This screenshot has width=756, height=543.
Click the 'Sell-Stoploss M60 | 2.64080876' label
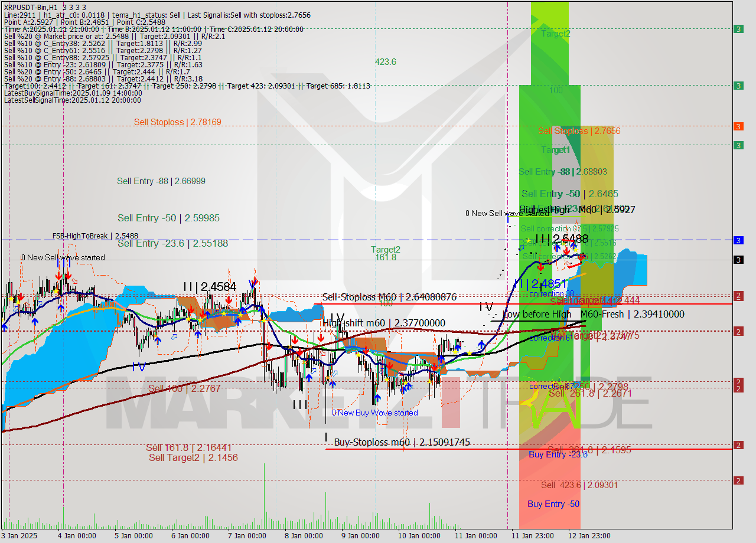[x=390, y=297]
